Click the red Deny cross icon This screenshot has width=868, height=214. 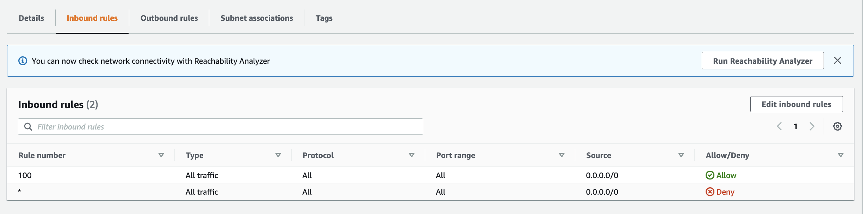pos(710,192)
